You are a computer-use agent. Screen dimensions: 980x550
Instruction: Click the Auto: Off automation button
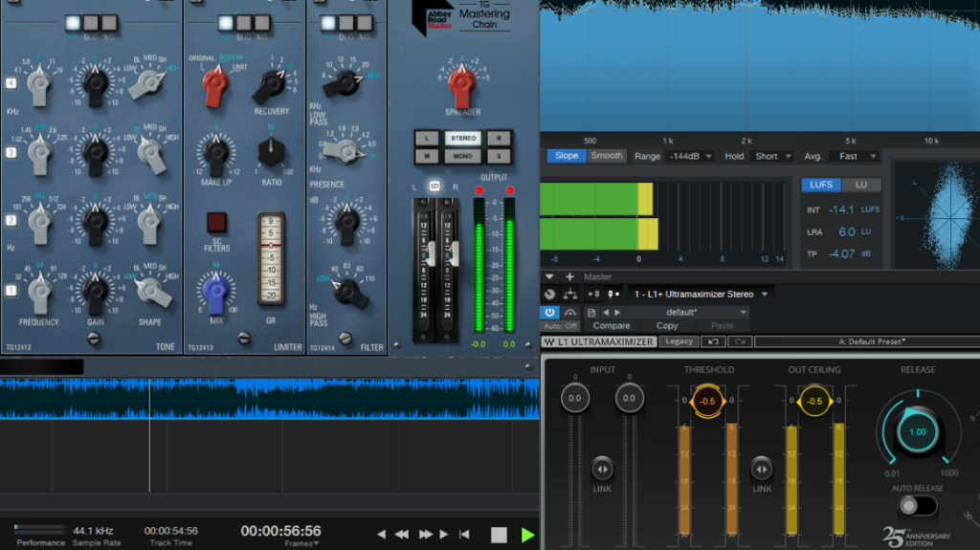(560, 325)
